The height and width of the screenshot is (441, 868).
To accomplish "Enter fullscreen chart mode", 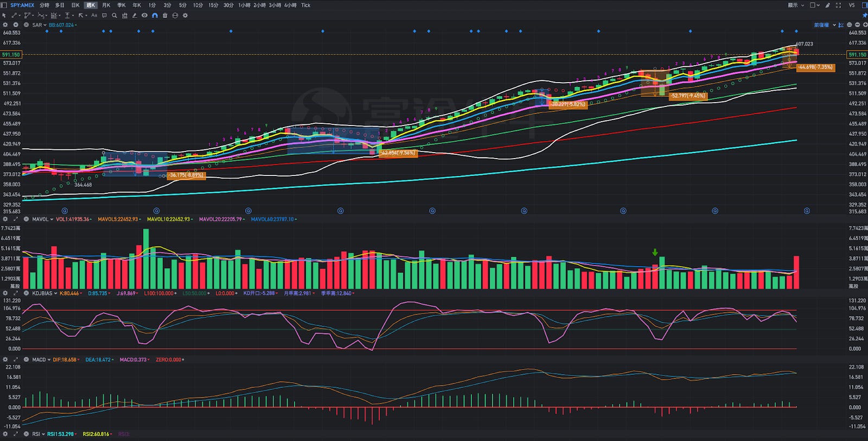I will [x=838, y=5].
